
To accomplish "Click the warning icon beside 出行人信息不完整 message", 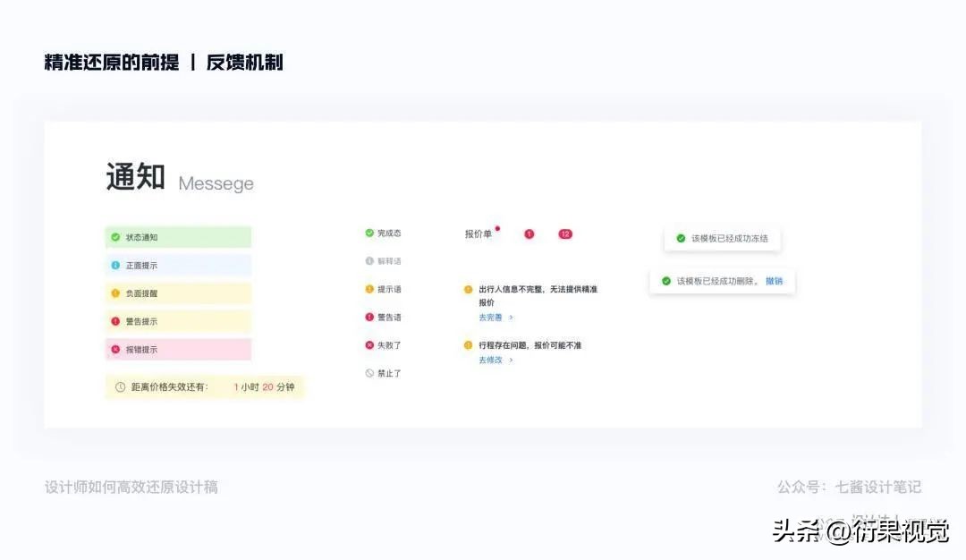I will click(x=469, y=288).
